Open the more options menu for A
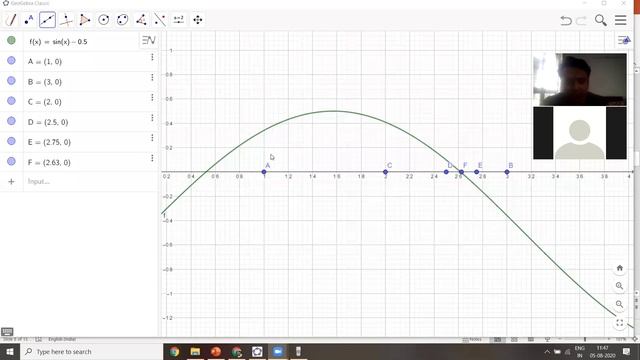 tap(152, 57)
